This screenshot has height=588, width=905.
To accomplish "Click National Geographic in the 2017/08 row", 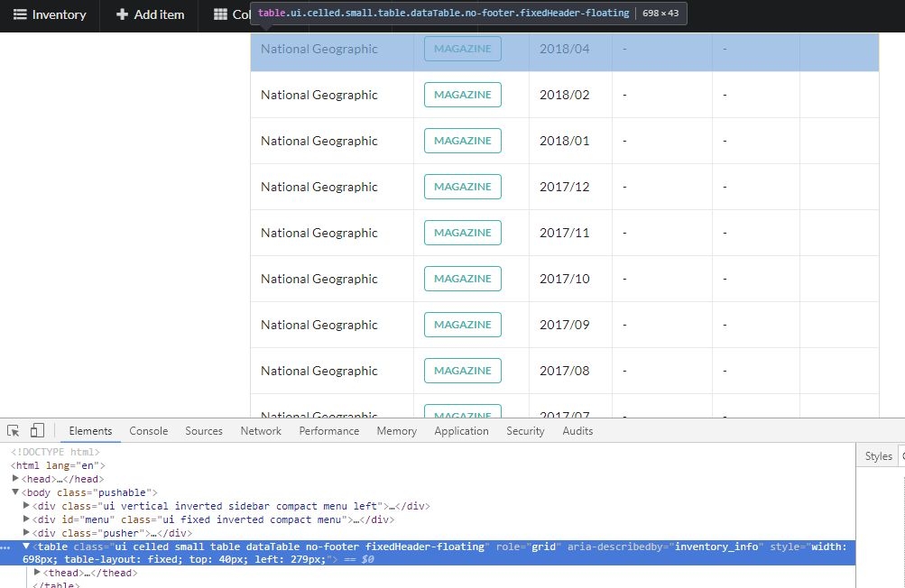I will 319,371.
